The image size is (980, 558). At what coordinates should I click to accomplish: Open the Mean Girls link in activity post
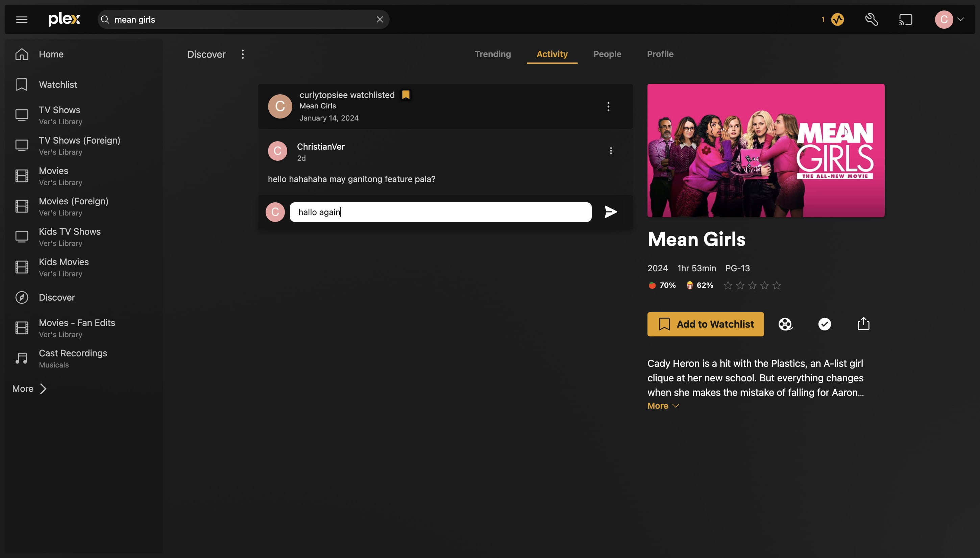point(317,106)
